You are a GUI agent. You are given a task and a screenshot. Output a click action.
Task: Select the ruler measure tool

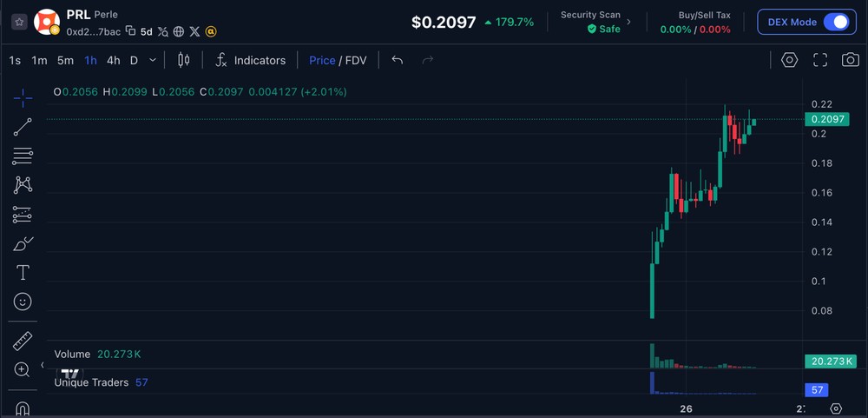coord(23,341)
